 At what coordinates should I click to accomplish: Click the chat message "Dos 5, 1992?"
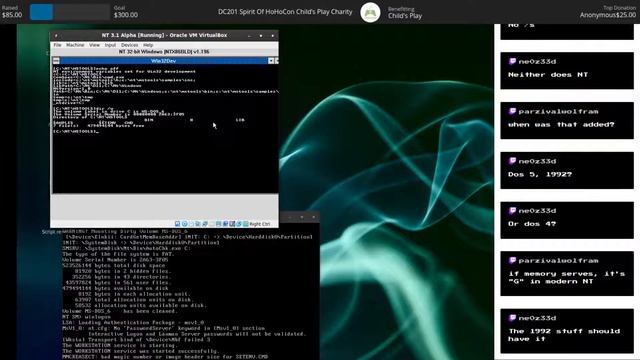[x=540, y=174]
